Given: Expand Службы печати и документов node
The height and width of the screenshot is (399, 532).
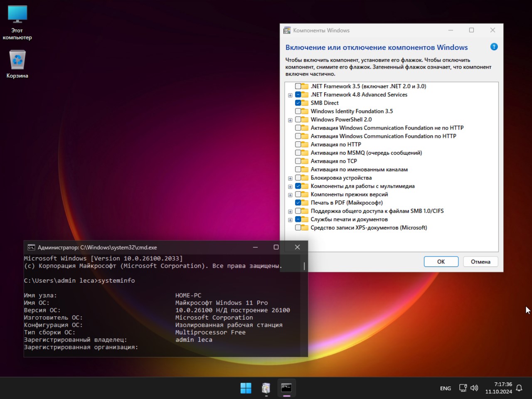Looking at the screenshot, I should 290,220.
